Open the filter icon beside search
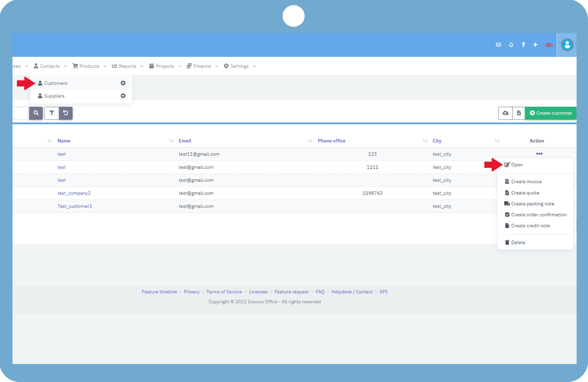The image size is (588, 382). tap(51, 113)
